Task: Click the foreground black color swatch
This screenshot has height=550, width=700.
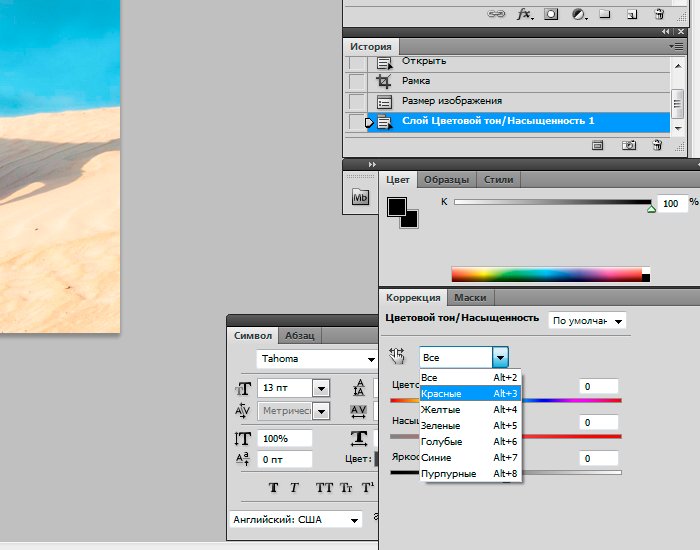Action: point(397,206)
